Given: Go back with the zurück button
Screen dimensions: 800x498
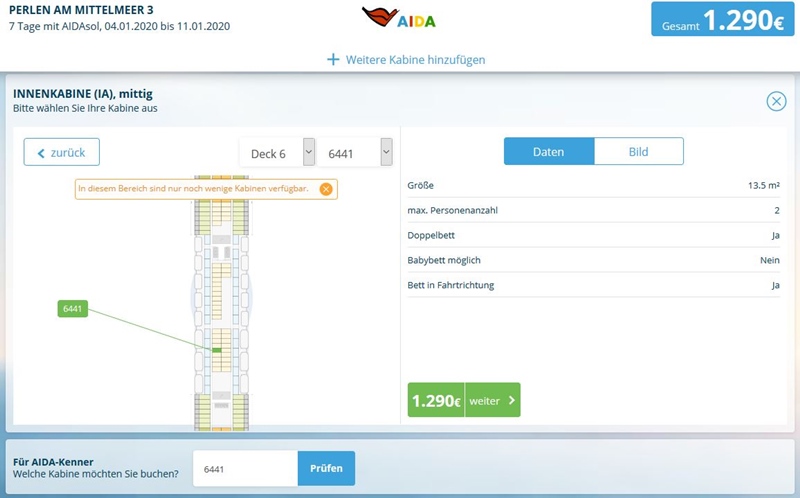Looking at the screenshot, I should [62, 152].
